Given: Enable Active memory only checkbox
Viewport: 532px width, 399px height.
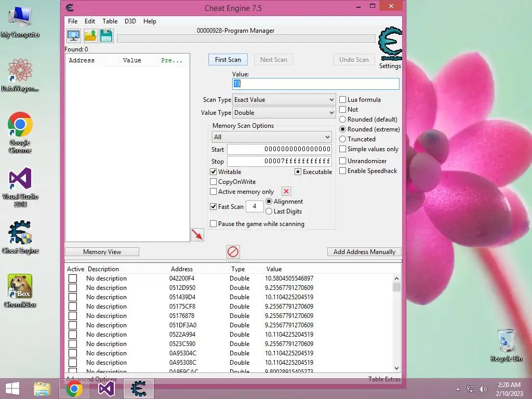Looking at the screenshot, I should [x=214, y=191].
